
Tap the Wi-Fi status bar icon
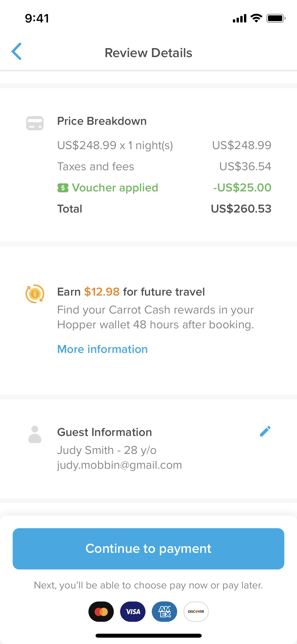point(256,18)
